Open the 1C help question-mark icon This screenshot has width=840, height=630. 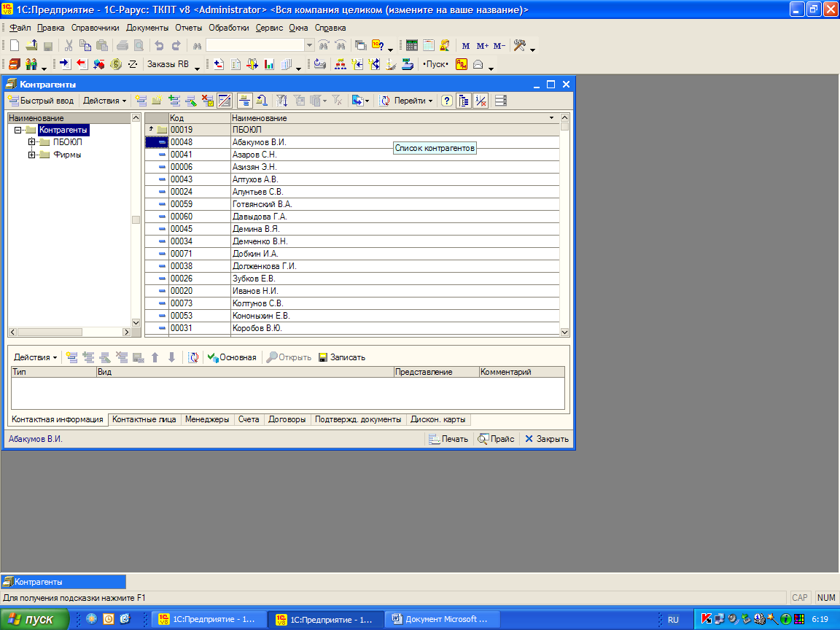click(x=378, y=45)
